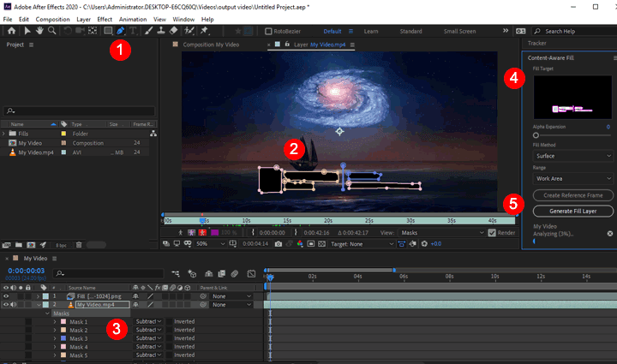Viewport: 617px width, 364px height.
Task: Select the Zoom magnifier tool
Action: click(x=52, y=31)
